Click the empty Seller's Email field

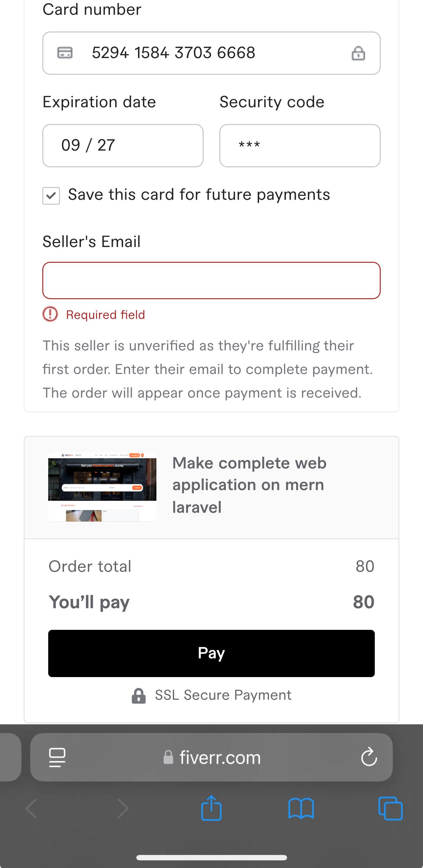[211, 280]
